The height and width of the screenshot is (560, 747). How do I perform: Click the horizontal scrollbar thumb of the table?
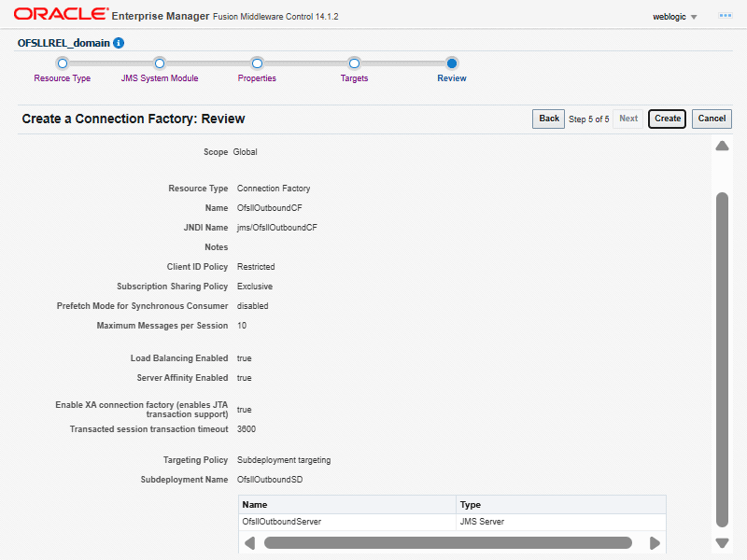448,543
